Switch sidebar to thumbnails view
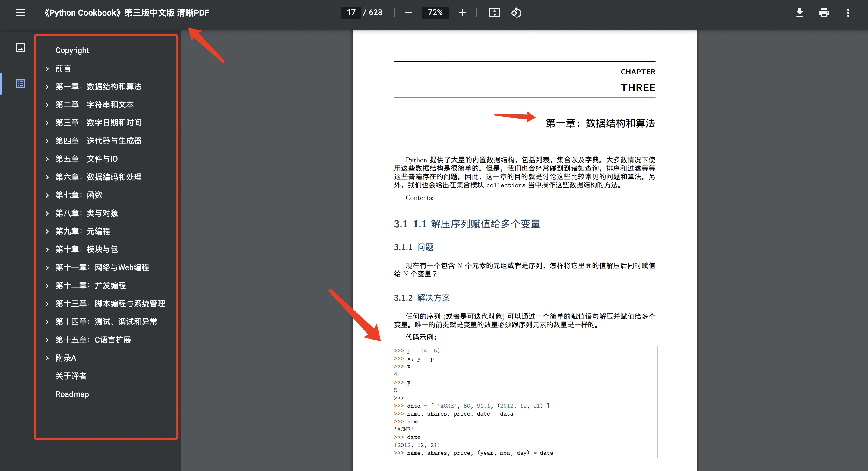The height and width of the screenshot is (471, 868). (x=20, y=48)
